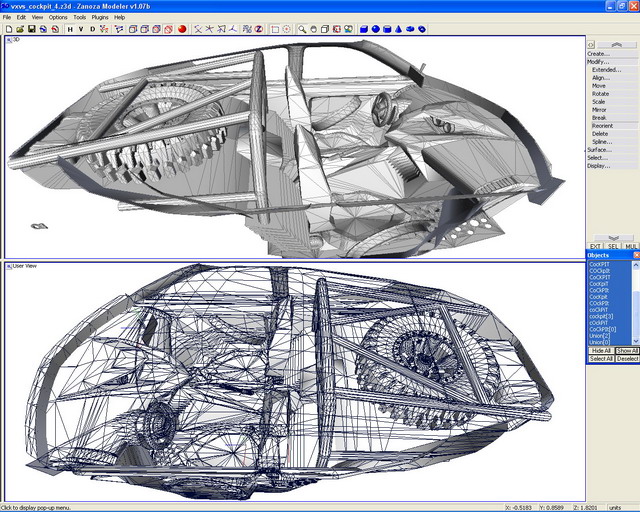Open the Plugins menu

pos(100,17)
